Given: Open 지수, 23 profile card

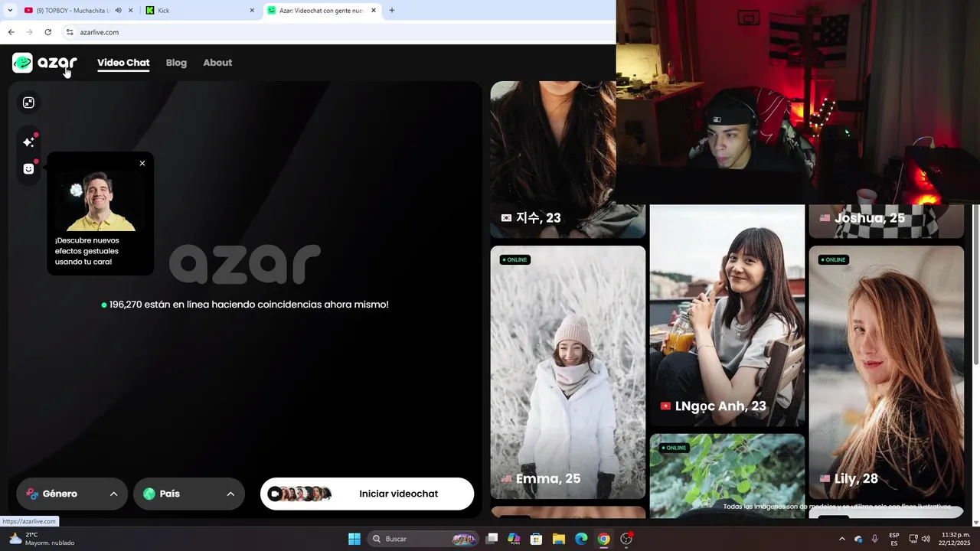Looking at the screenshot, I should tap(568, 159).
